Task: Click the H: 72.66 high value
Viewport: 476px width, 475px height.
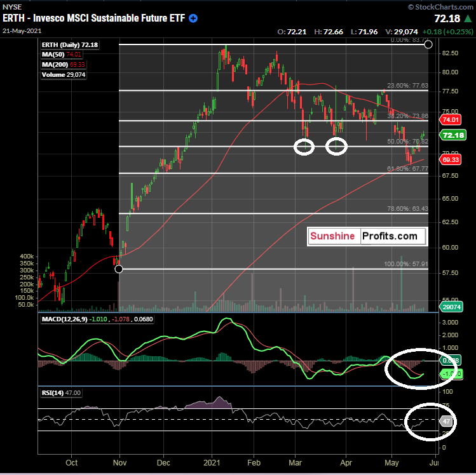Action: pyautogui.click(x=329, y=32)
